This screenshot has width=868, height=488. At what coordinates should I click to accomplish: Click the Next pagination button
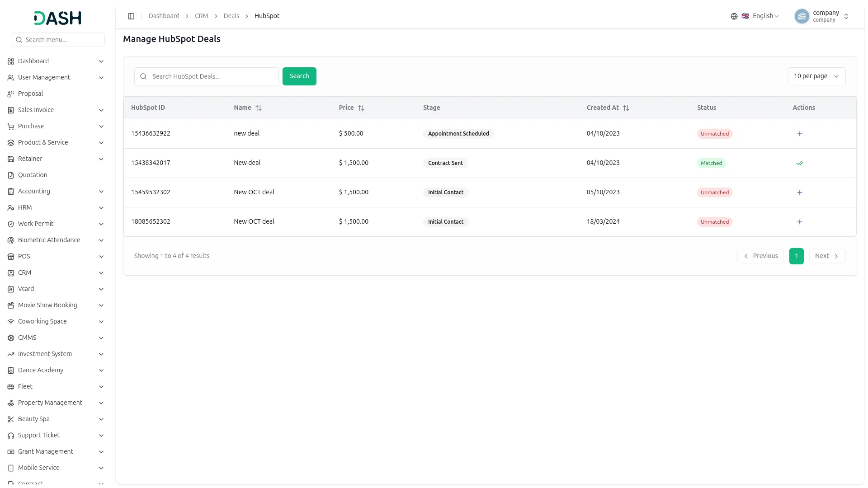[x=827, y=256]
